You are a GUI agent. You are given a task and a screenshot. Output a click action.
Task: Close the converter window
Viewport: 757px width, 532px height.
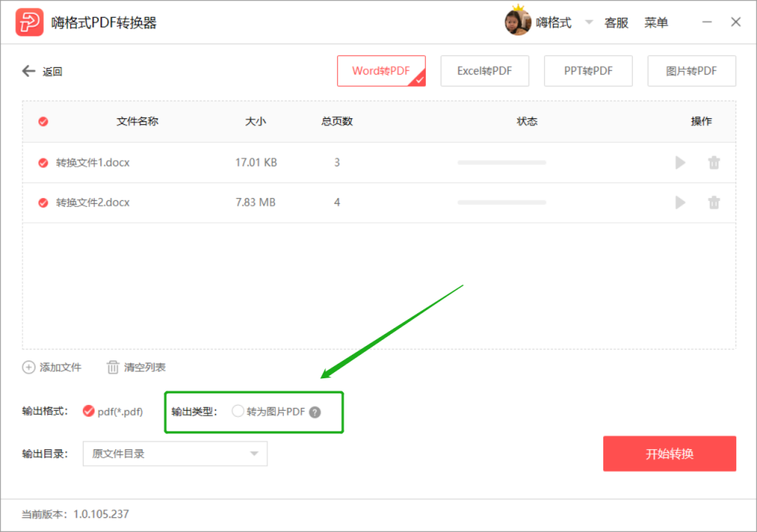[x=736, y=22]
